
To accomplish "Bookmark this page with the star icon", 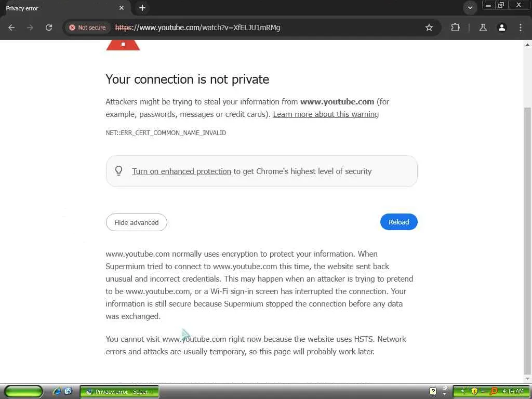I will [x=429, y=28].
